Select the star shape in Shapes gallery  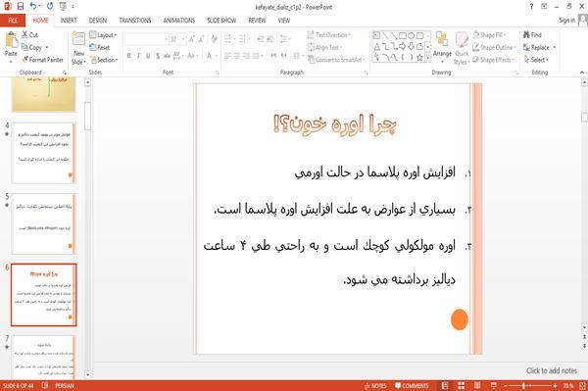419,58
